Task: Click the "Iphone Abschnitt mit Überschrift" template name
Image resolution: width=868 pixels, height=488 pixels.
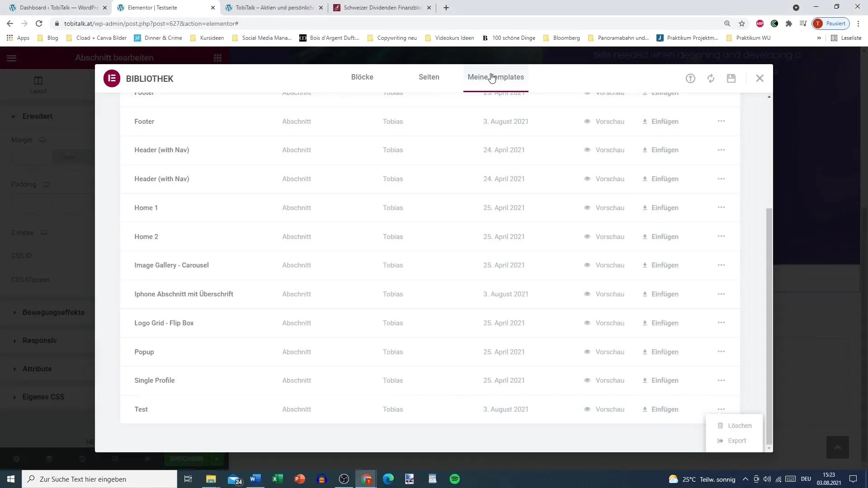Action: point(184,294)
